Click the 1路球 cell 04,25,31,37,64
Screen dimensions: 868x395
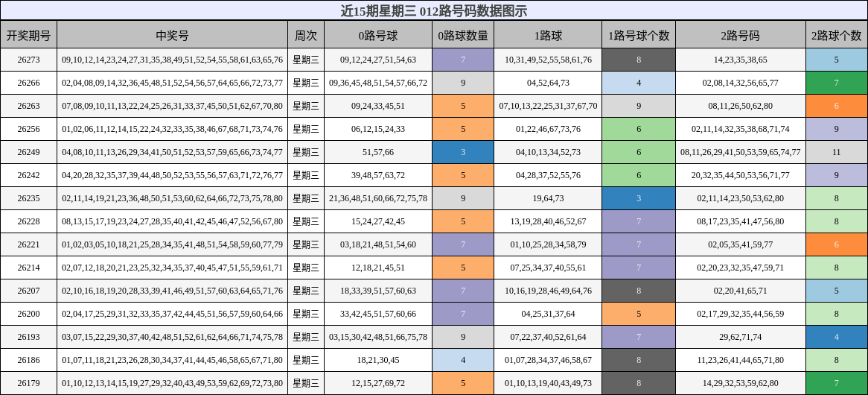[548, 314]
